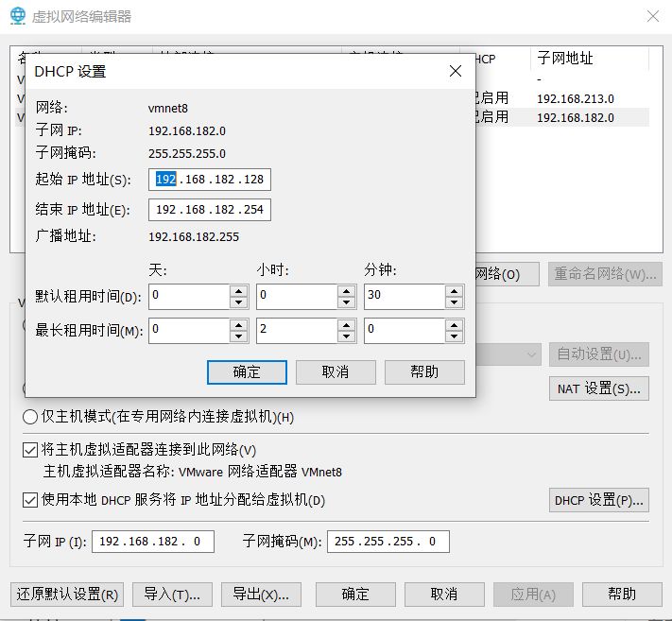Click the 导入(T) button
The width and height of the screenshot is (672, 621).
click(172, 595)
